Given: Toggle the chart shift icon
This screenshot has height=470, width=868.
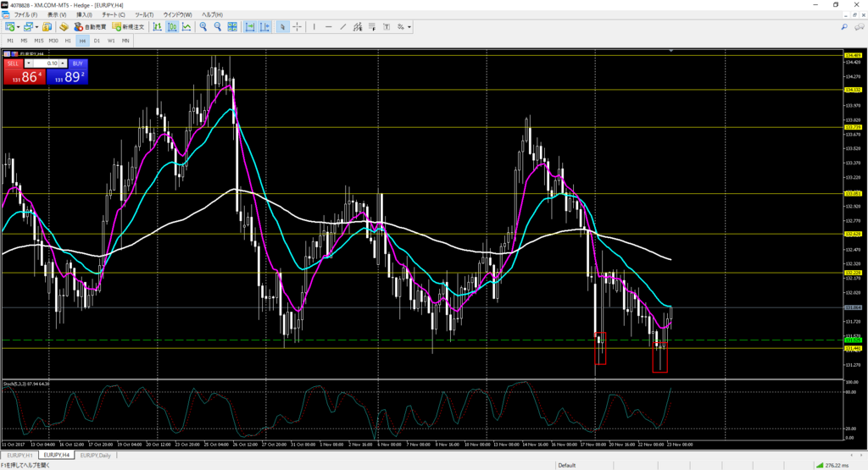Looking at the screenshot, I should click(x=264, y=26).
